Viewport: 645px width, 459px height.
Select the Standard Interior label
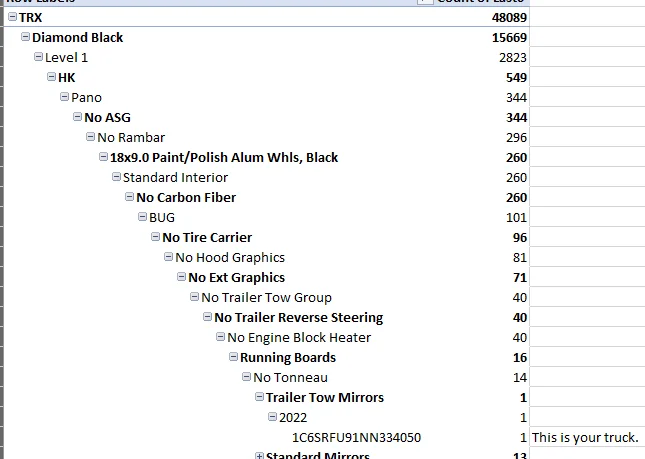coord(175,177)
